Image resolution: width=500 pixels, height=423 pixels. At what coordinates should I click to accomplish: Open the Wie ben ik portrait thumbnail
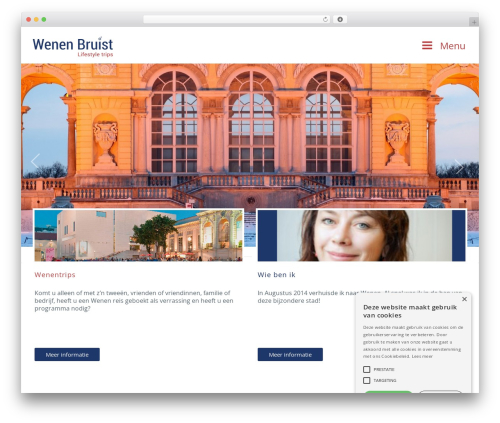pos(361,235)
